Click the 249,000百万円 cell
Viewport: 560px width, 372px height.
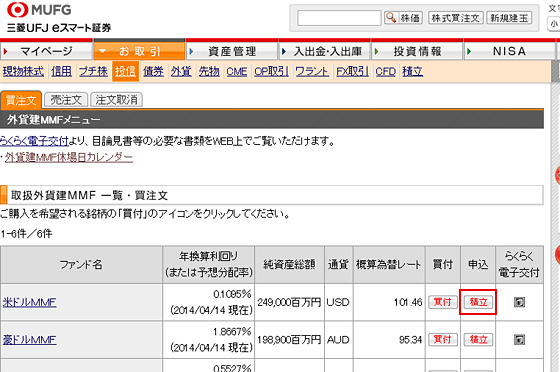[x=289, y=303]
